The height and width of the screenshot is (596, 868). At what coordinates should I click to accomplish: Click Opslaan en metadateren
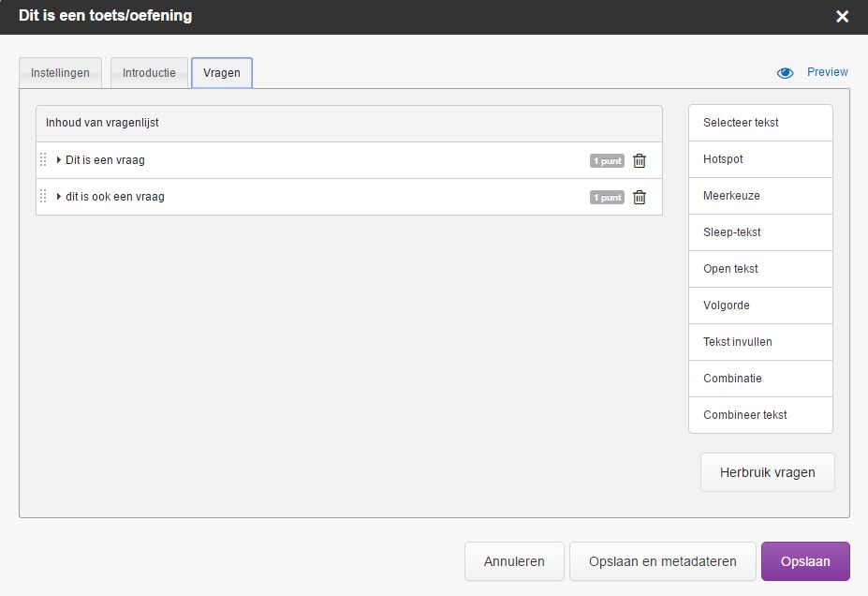click(663, 561)
